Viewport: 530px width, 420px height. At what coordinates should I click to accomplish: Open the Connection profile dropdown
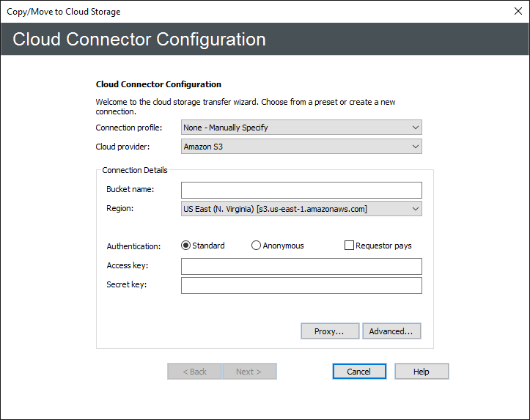[301, 128]
